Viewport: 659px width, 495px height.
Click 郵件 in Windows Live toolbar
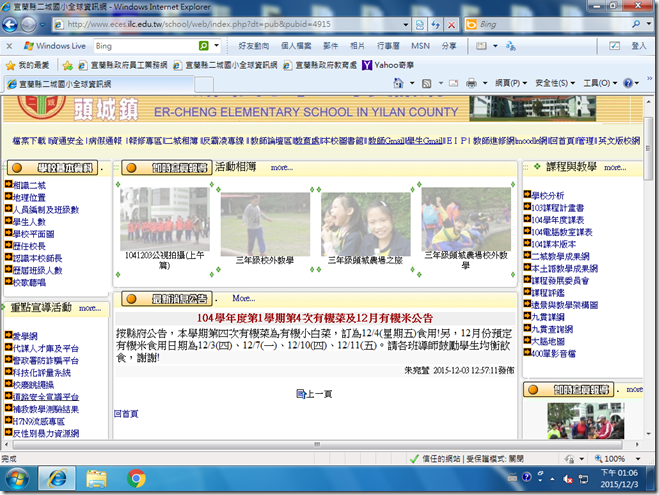(x=330, y=46)
